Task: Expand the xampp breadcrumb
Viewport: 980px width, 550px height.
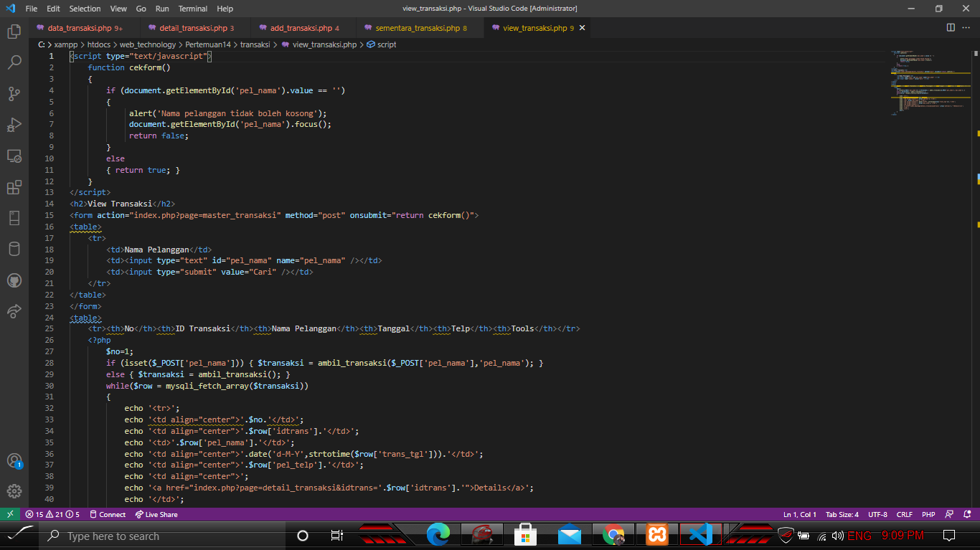Action: tap(66, 44)
